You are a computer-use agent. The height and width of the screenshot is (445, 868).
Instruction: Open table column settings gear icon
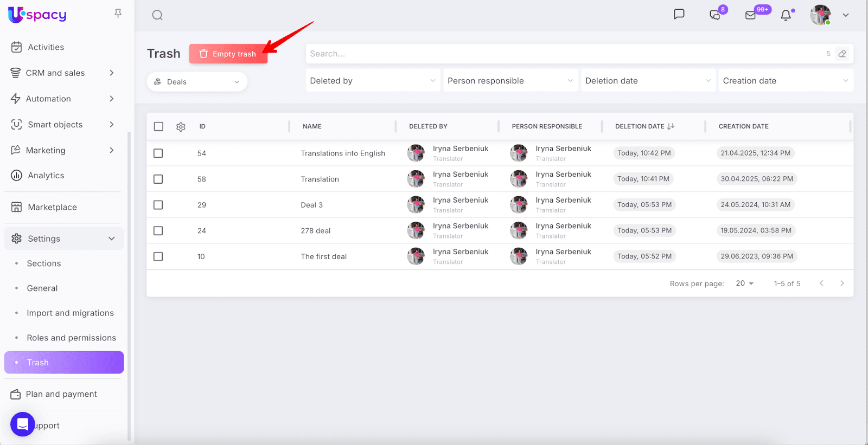[181, 127]
